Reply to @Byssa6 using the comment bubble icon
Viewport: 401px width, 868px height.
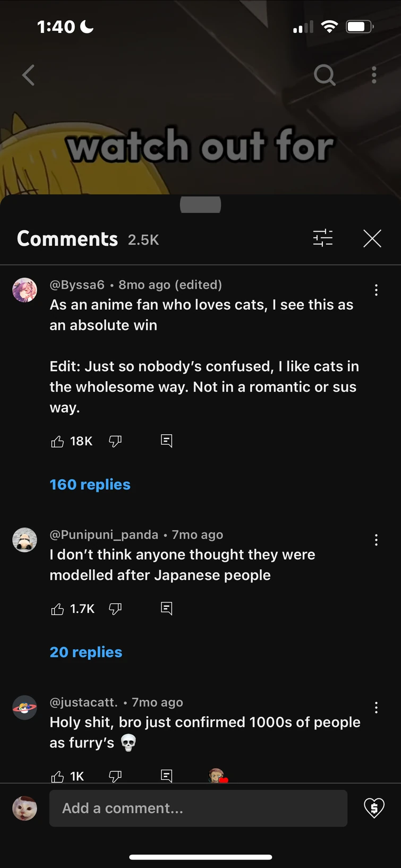tap(166, 440)
